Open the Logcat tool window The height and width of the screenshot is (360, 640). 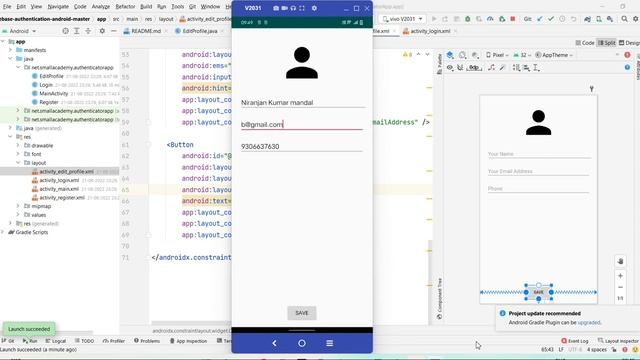click(x=56, y=341)
